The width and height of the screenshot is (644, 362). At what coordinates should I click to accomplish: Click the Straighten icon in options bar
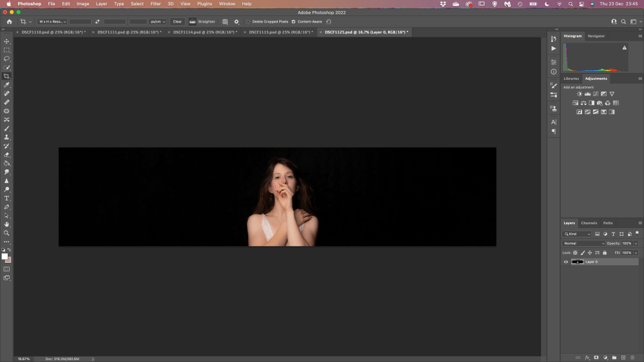pos(192,21)
